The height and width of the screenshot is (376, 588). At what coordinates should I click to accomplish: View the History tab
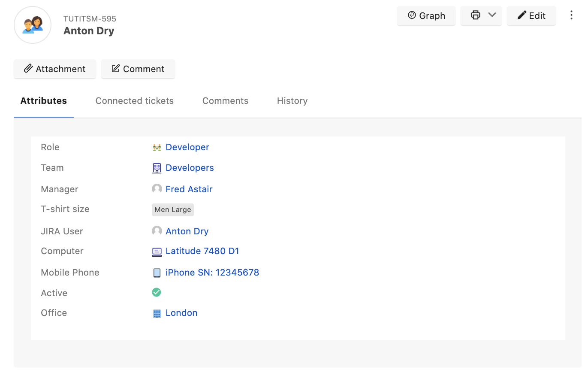pos(292,101)
